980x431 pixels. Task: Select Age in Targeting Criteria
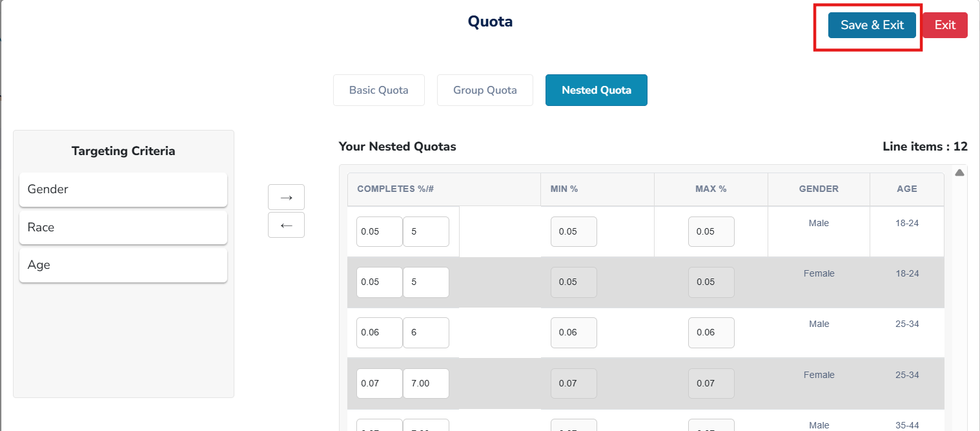(x=123, y=265)
